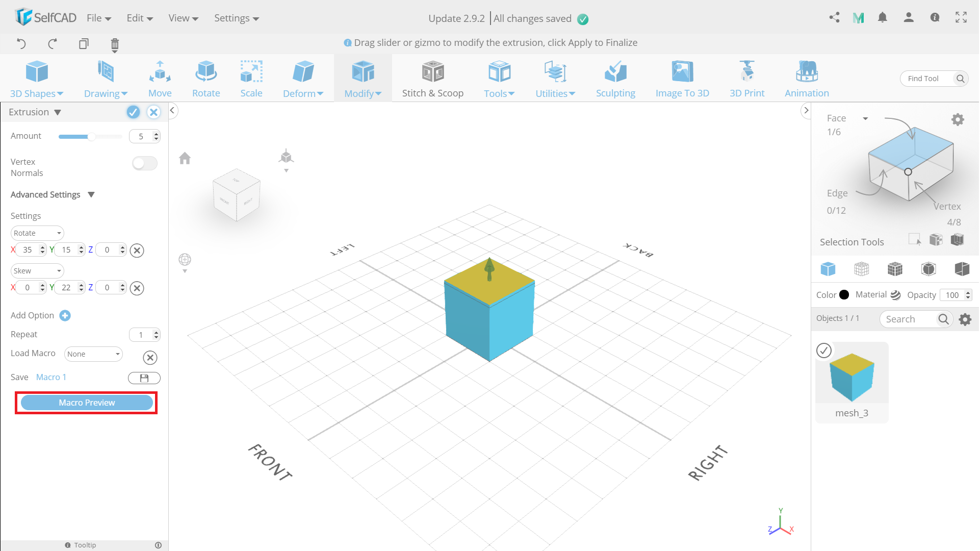Collapse the Advanced Settings section
Viewport: 980px width, 551px height.
(x=91, y=194)
